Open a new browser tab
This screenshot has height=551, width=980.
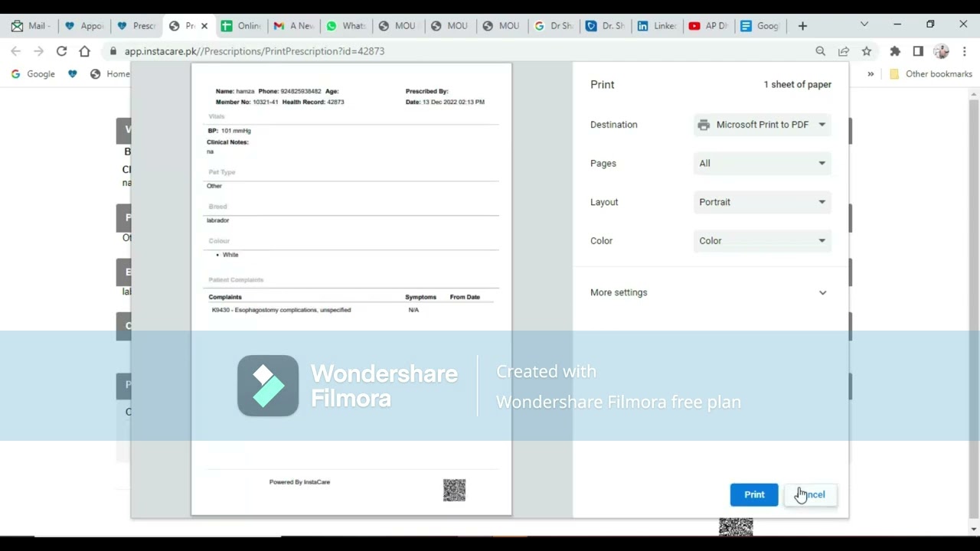click(x=802, y=25)
